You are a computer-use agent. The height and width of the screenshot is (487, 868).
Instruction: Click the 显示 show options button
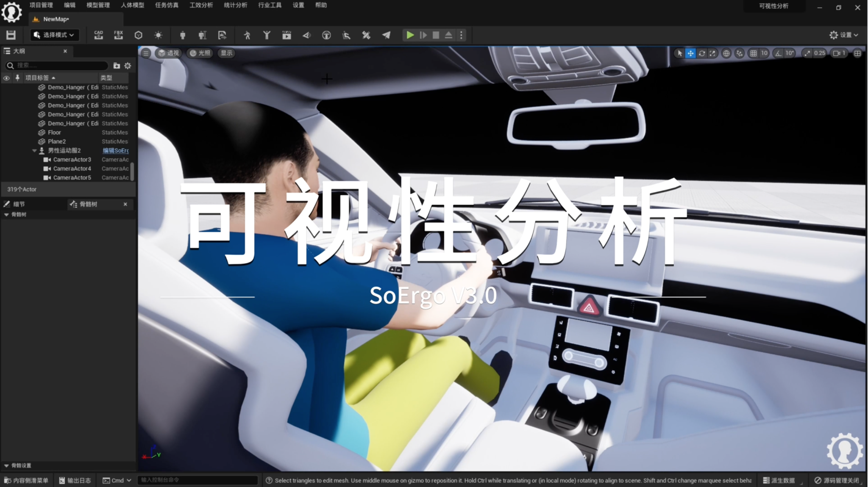(x=227, y=53)
